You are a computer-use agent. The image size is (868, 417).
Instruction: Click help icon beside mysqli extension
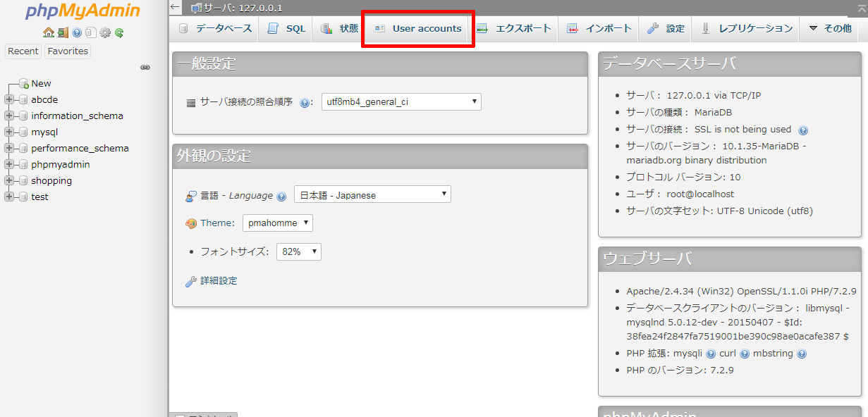(x=710, y=354)
